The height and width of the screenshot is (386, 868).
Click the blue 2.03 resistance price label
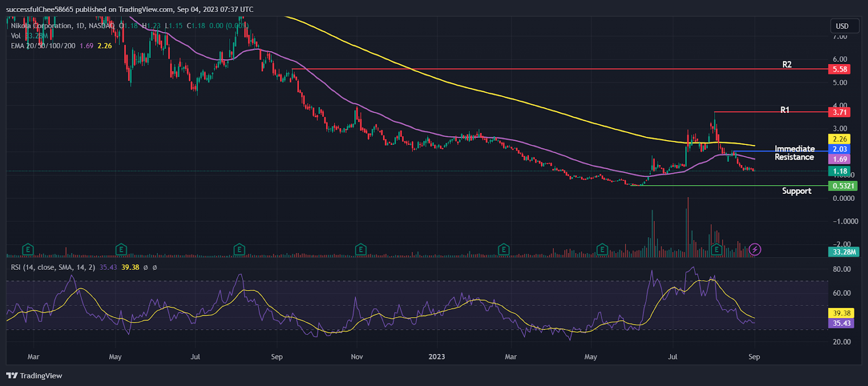(x=840, y=149)
